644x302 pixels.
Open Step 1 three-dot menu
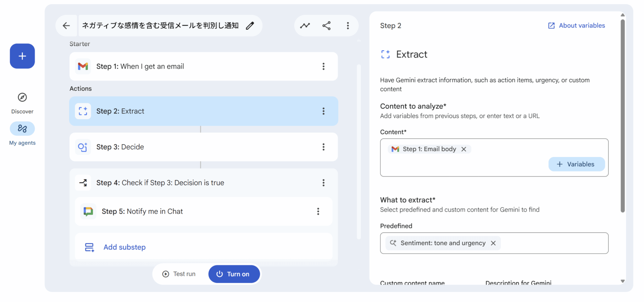click(x=323, y=66)
